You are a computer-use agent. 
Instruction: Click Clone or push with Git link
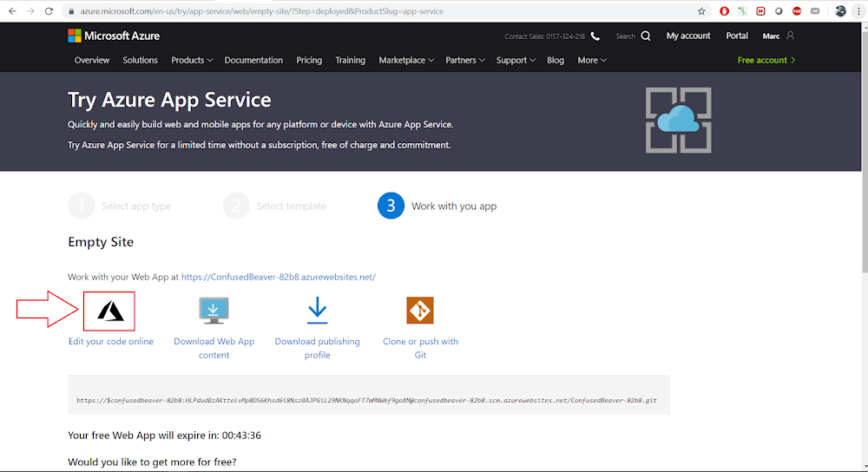pyautogui.click(x=420, y=348)
